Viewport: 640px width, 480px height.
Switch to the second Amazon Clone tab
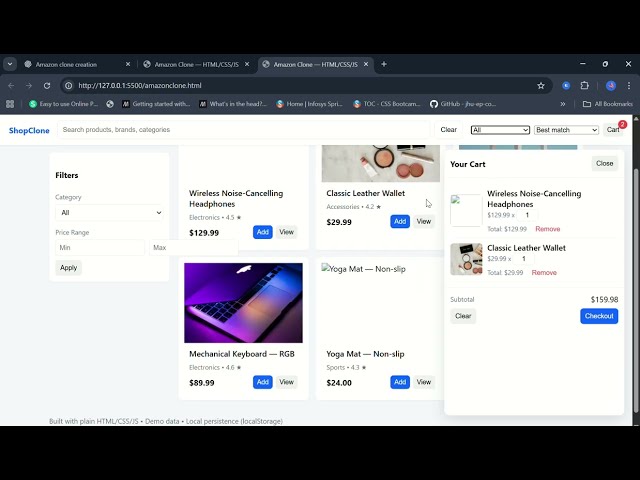(x=196, y=64)
